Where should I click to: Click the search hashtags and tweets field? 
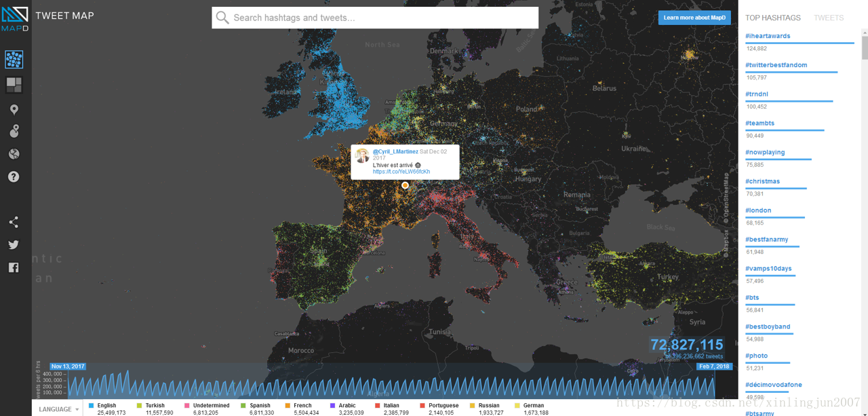[x=375, y=18]
